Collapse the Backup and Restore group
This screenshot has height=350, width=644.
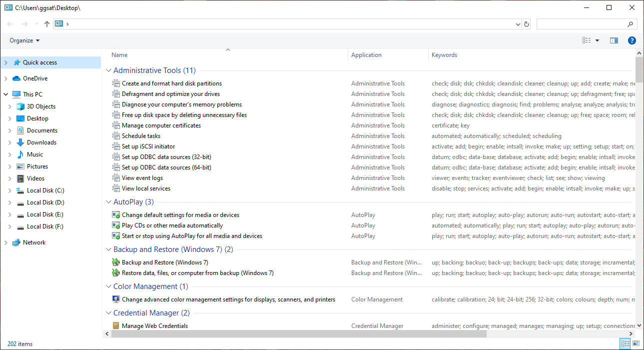(109, 249)
